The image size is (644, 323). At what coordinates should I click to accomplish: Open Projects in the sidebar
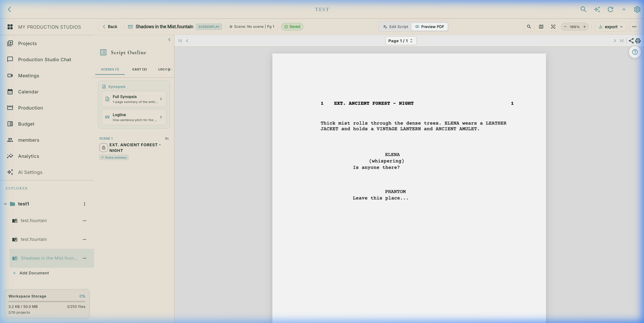tap(47, 43)
